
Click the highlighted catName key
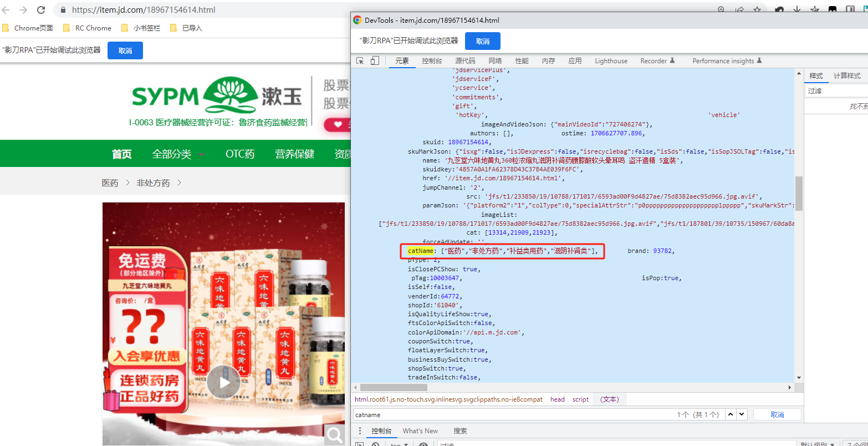pos(420,251)
